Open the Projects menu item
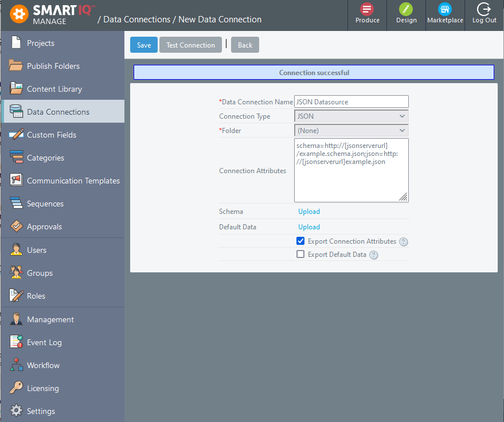This screenshot has width=504, height=422. (41, 43)
